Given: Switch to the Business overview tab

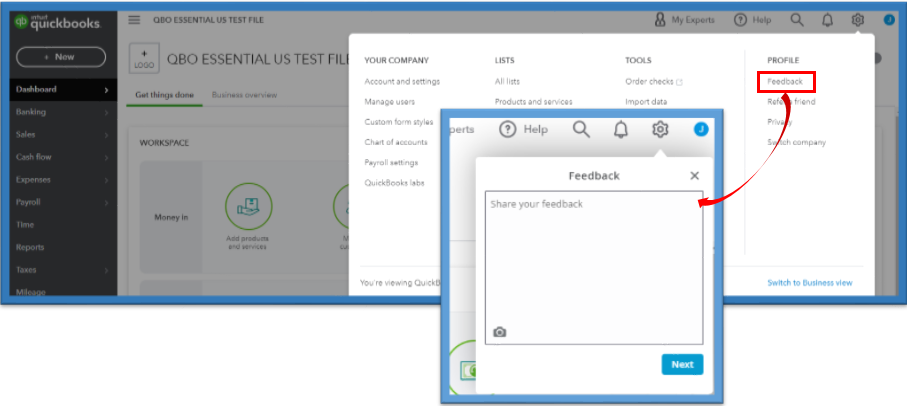Looking at the screenshot, I should click(244, 95).
